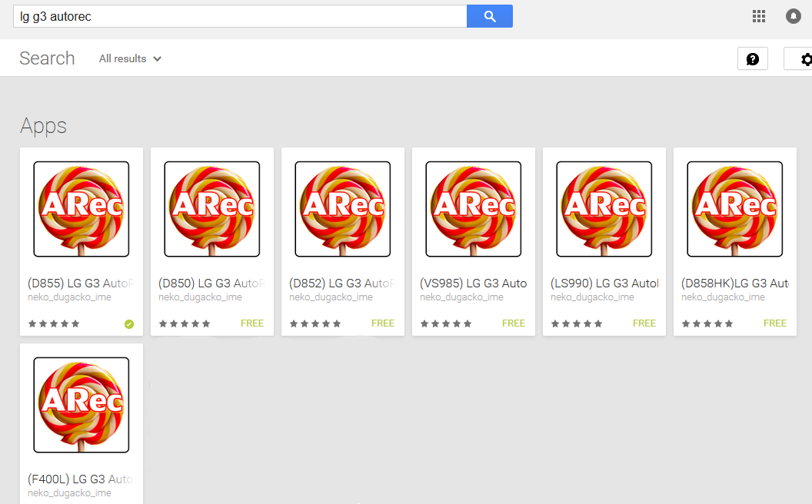The height and width of the screenshot is (504, 812).
Task: Open developer neko_dugacko_ime under F400L app
Action: coord(69,493)
